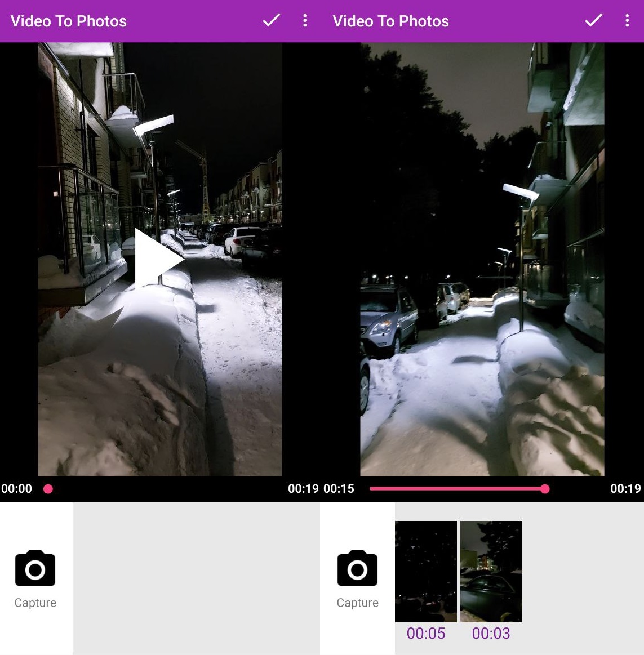Click the empty gray captures area on the left
This screenshot has height=655, width=644.
pyautogui.click(x=196, y=578)
